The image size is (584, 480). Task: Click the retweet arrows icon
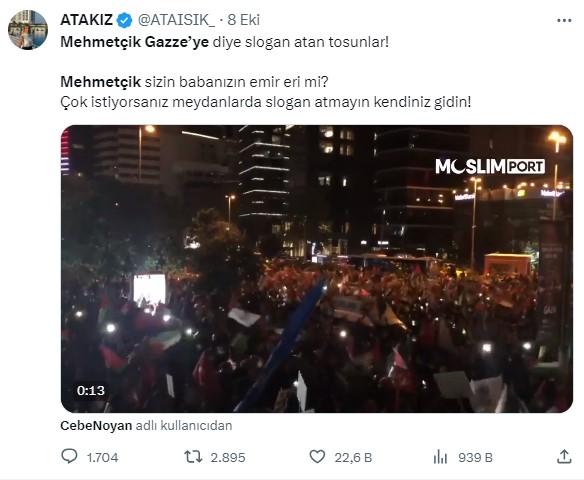click(x=193, y=457)
